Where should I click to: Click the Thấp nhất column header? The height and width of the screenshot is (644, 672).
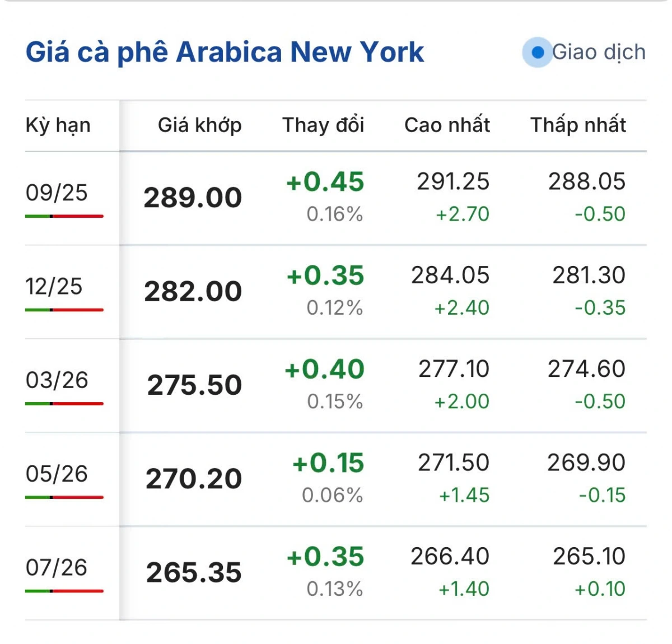click(578, 125)
